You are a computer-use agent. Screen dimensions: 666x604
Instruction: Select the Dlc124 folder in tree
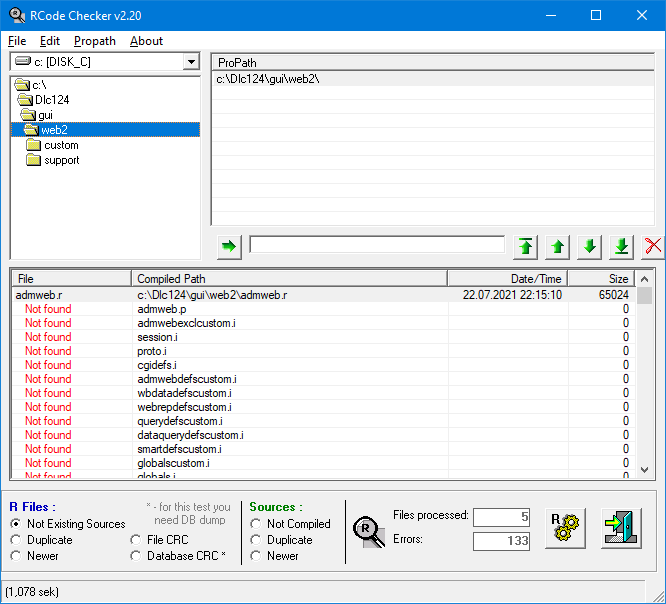[52, 100]
